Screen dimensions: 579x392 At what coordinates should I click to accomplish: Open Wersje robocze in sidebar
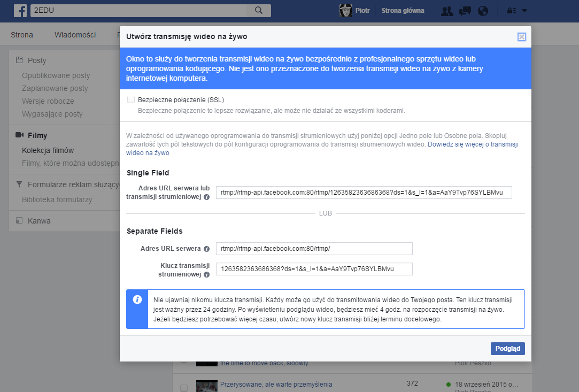[48, 101]
